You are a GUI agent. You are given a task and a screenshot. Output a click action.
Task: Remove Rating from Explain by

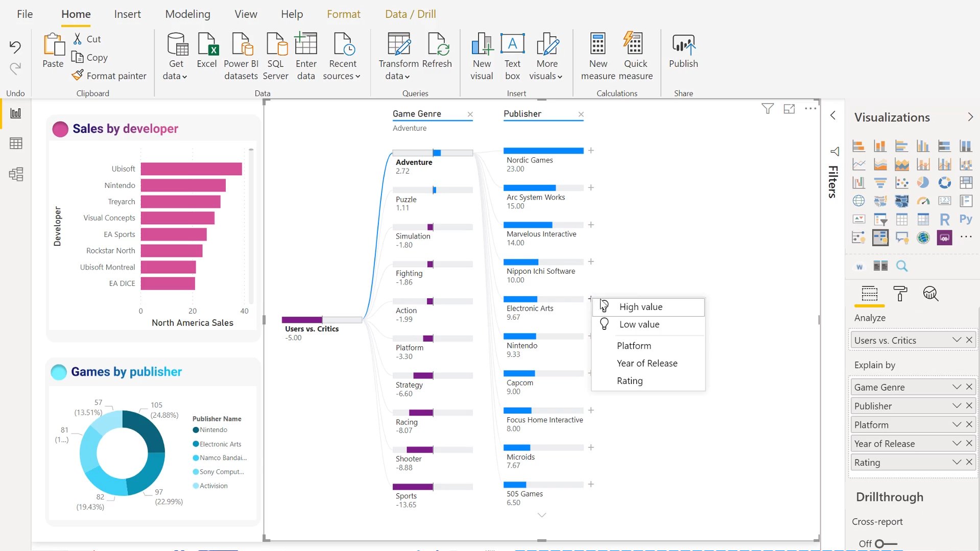point(969,462)
